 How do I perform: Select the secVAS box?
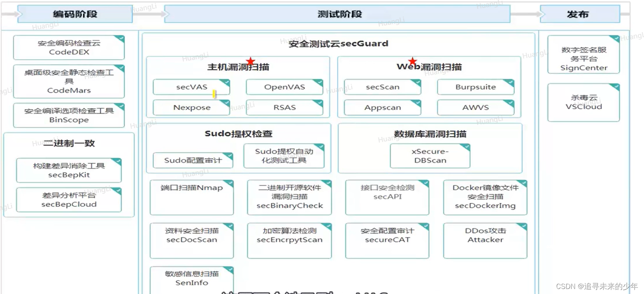tap(191, 87)
